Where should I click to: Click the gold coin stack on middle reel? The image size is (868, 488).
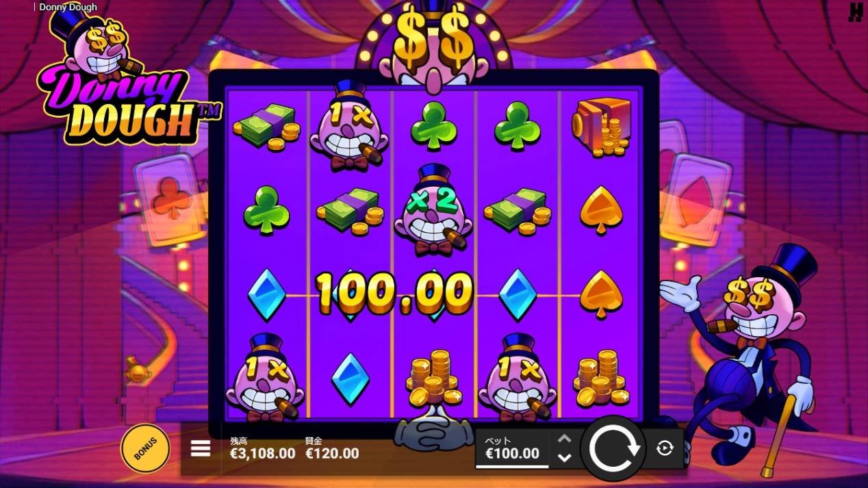pyautogui.click(x=433, y=378)
